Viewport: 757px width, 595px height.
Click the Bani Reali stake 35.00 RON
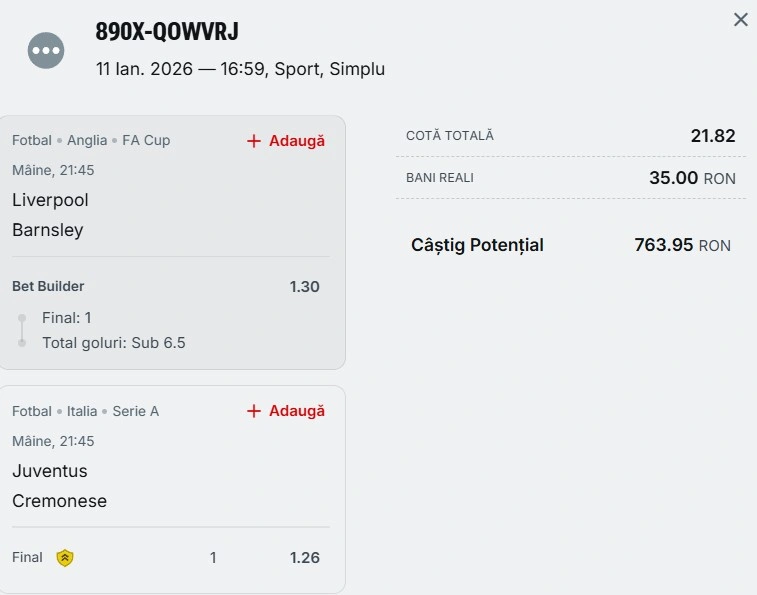pos(692,178)
